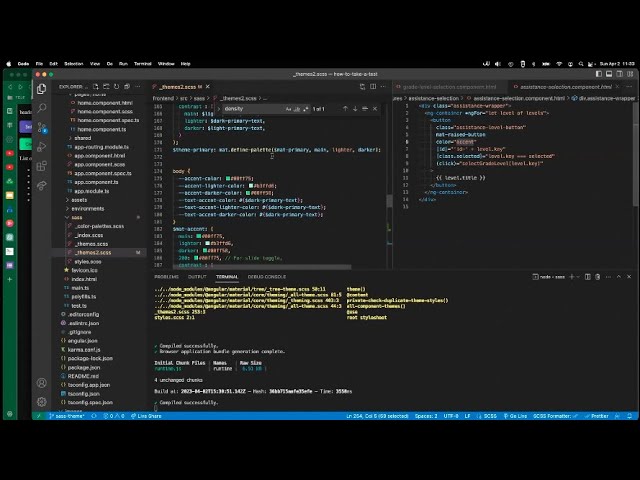Maximize the panel with the up chevron
This screenshot has height=480, width=640.
[619, 277]
